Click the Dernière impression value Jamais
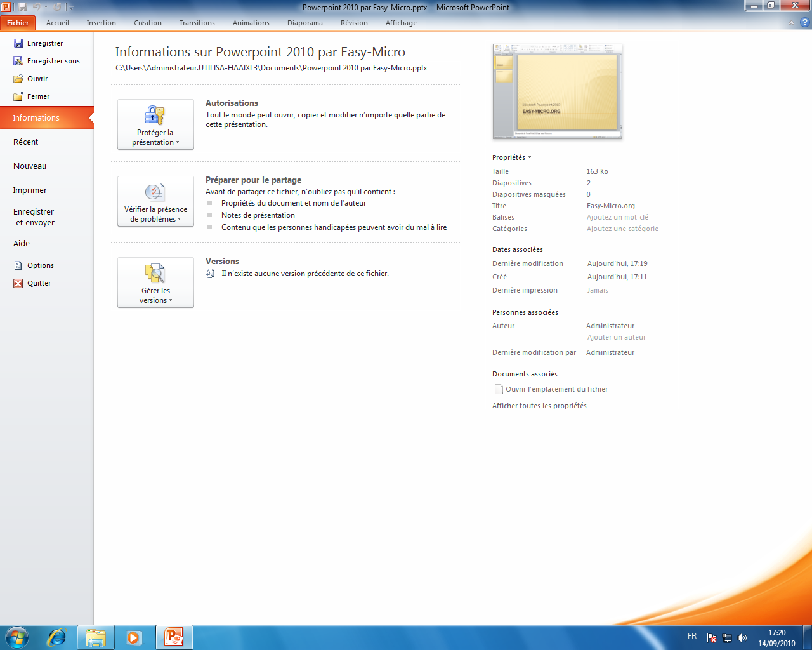This screenshot has width=812, height=650. [598, 290]
